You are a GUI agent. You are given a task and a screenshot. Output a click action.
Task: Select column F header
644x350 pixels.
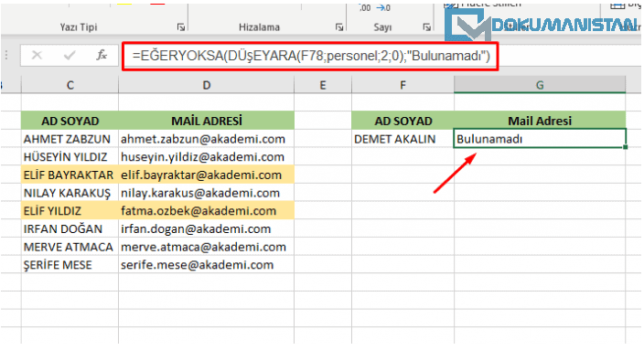pyautogui.click(x=402, y=85)
